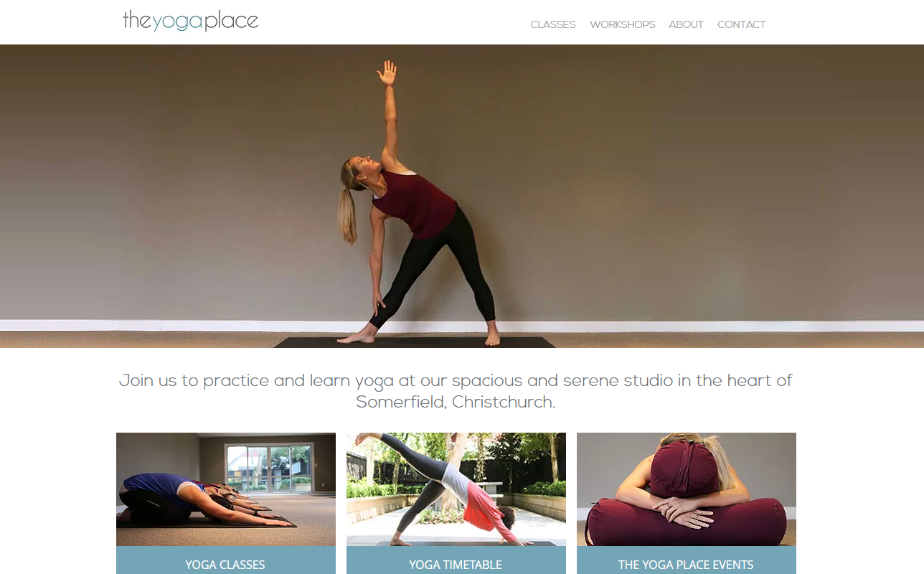Select THE YOGA PLACE EVENTS button

click(x=687, y=560)
